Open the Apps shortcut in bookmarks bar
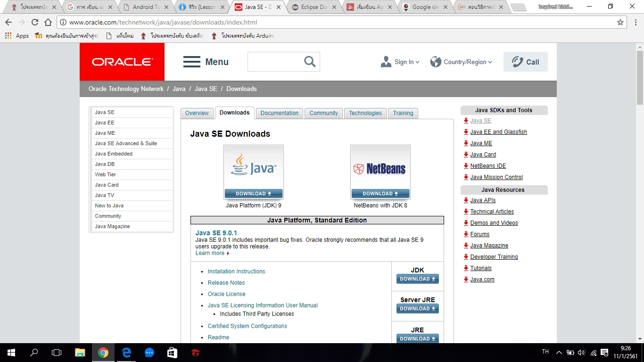Screen dimensions: 644x362 click(x=17, y=36)
